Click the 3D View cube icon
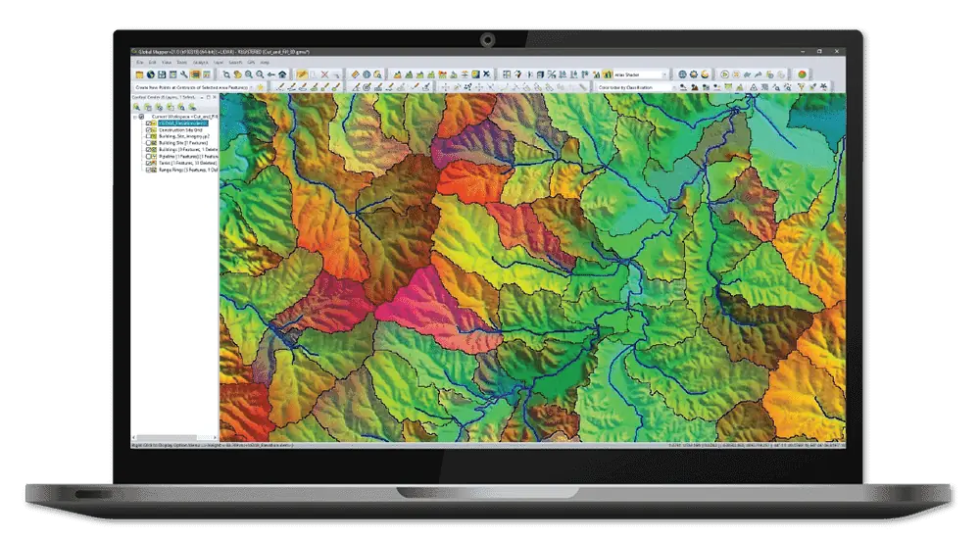 pyautogui.click(x=541, y=74)
